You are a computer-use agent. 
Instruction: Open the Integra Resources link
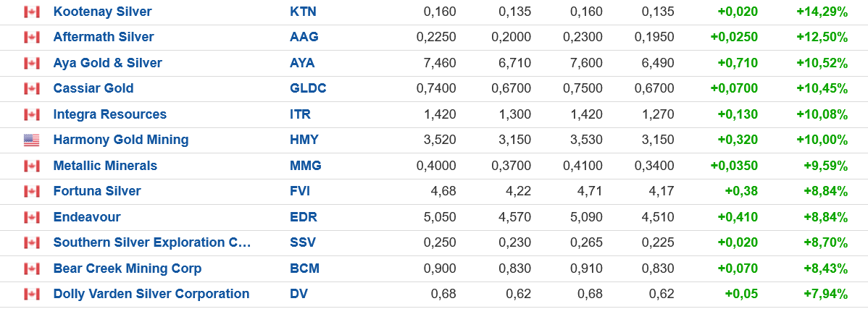109,114
